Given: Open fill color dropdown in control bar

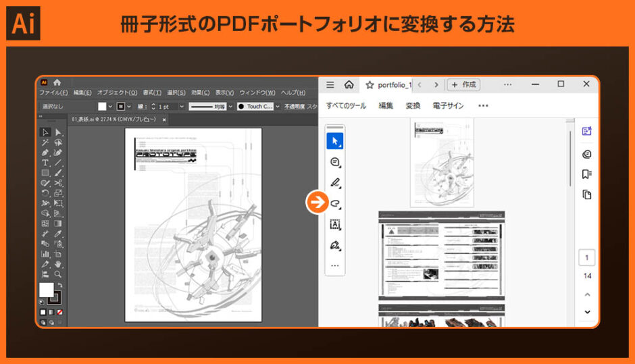Looking at the screenshot, I should (x=110, y=107).
